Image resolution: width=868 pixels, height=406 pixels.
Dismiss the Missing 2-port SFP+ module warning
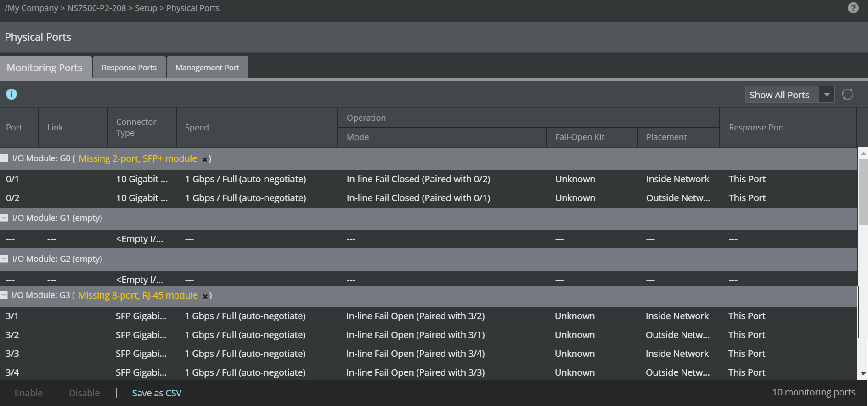[205, 159]
